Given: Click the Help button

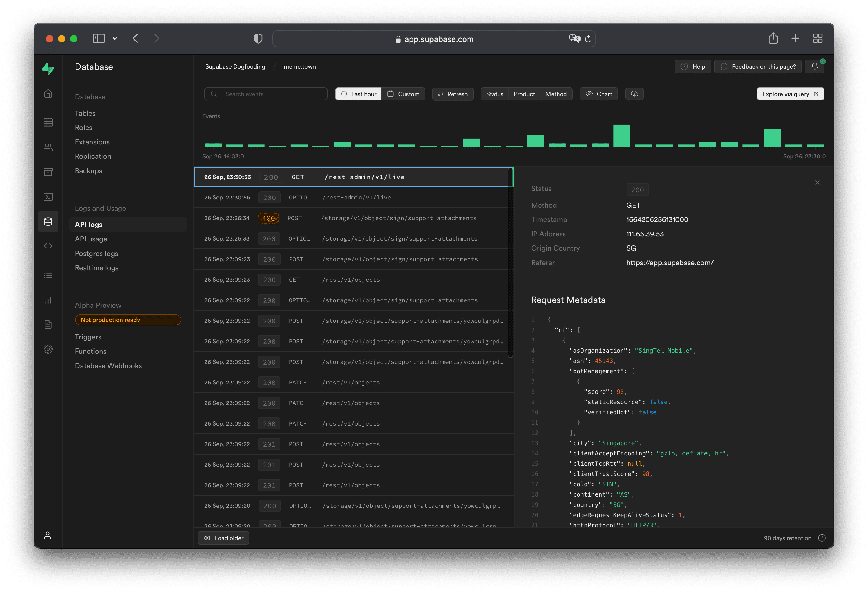Looking at the screenshot, I should tap(692, 66).
